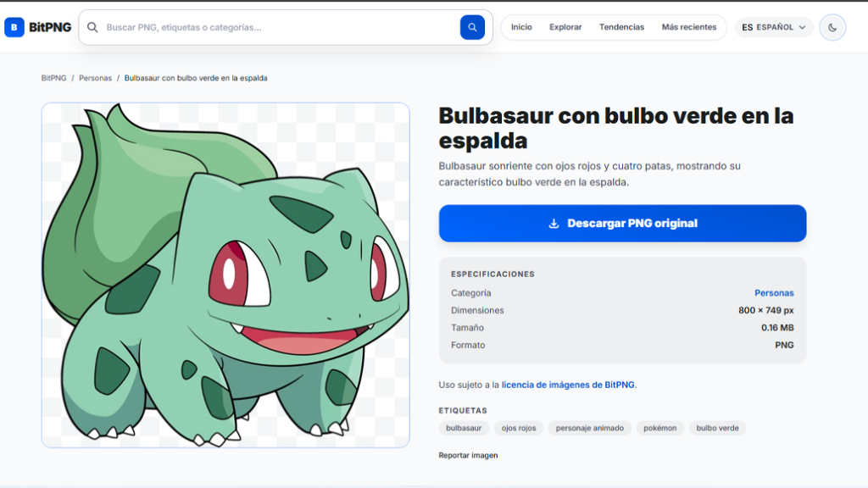This screenshot has height=488, width=868.
Task: Open the ES Español language dropdown
Action: click(774, 27)
